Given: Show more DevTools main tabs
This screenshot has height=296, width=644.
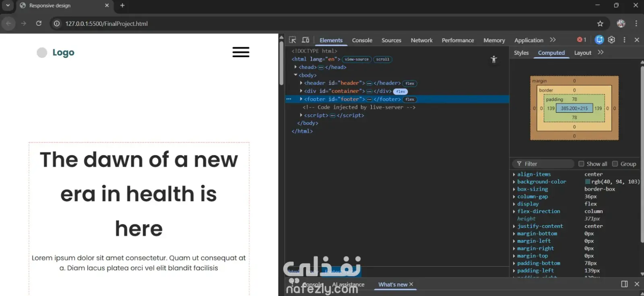Looking at the screenshot, I should tap(553, 40).
